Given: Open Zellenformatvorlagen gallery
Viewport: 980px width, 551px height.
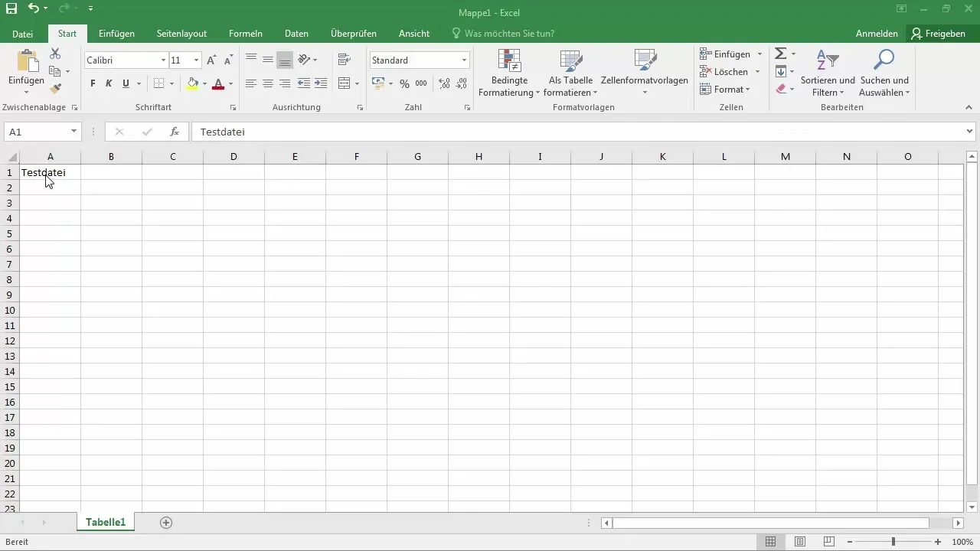Looking at the screenshot, I should (645, 74).
